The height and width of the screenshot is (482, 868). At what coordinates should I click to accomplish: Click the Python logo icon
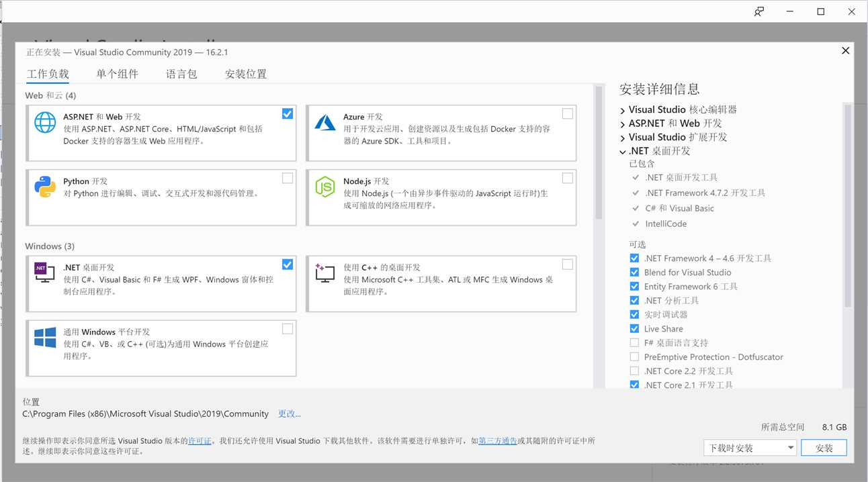pos(45,187)
